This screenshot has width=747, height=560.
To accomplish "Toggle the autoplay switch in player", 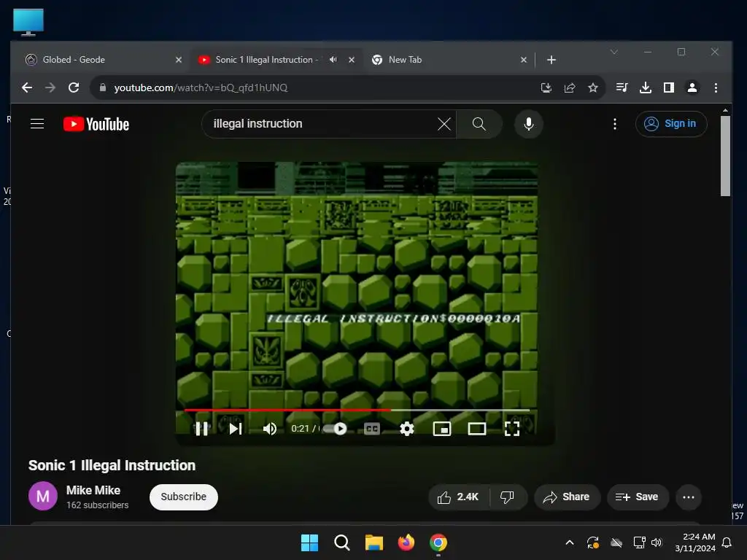I will (335, 429).
